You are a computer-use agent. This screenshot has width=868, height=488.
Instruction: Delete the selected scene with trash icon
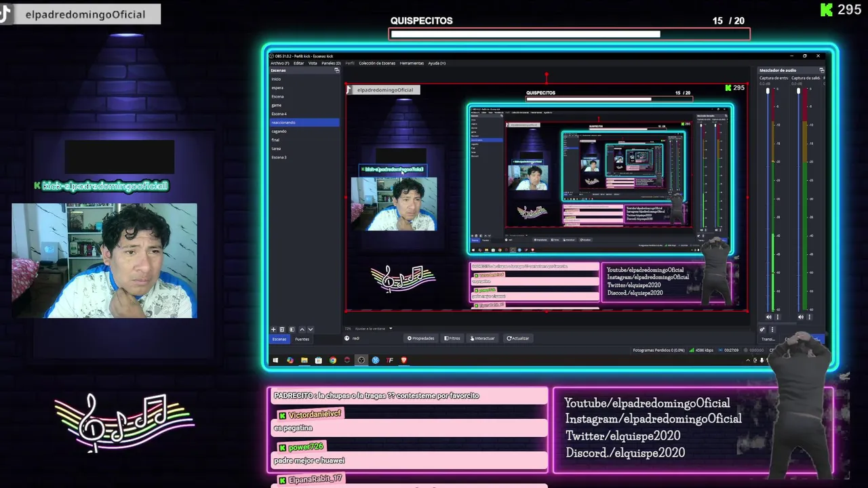[282, 329]
